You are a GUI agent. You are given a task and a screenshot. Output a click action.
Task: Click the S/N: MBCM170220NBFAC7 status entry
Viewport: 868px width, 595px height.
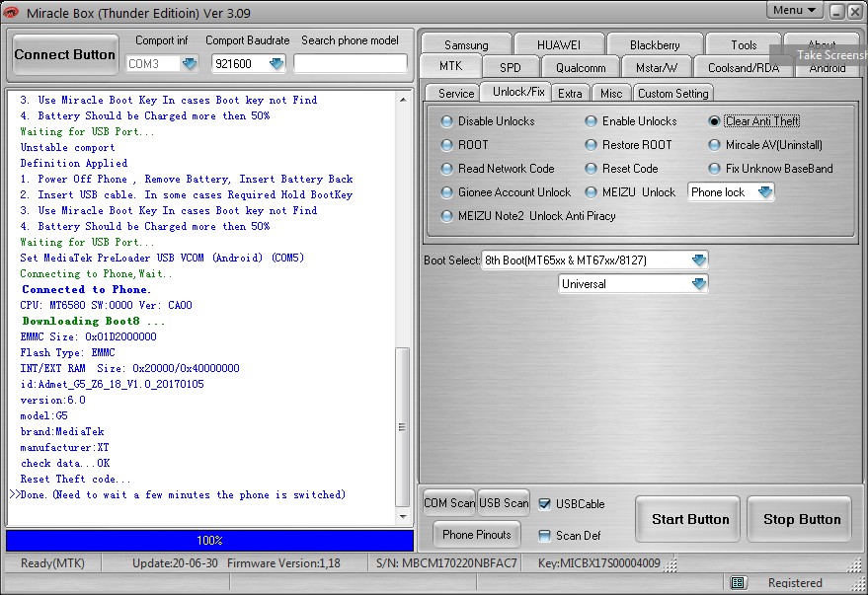click(x=446, y=563)
